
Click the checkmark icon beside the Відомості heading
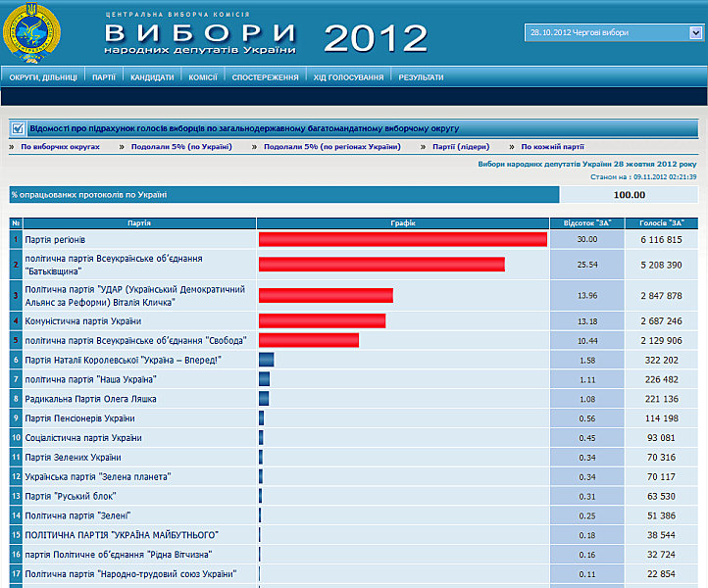pos(18,128)
